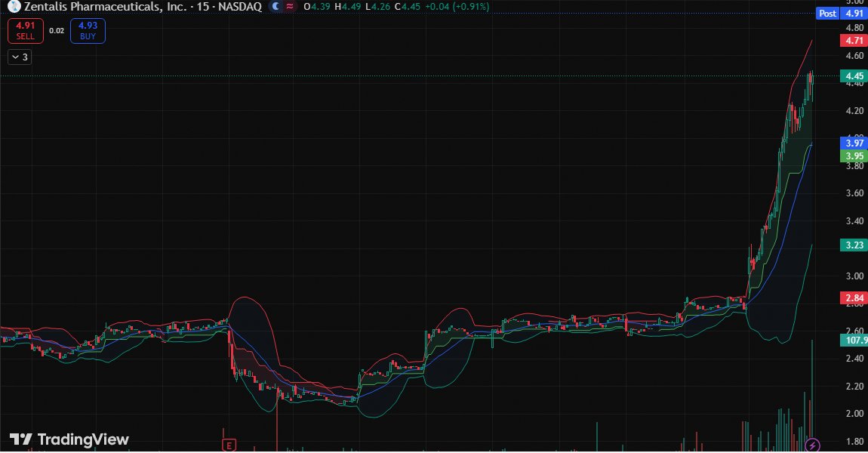Screen dimensions: 868x453
Task: Click the moon post-market session icon
Action: [275, 7]
